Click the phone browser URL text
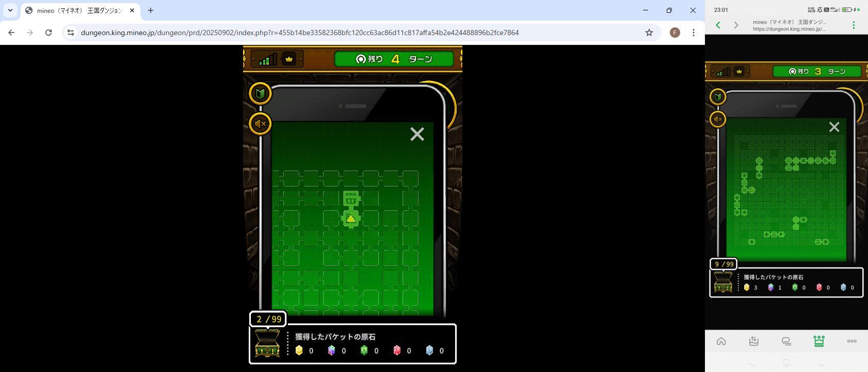The image size is (868, 372). pyautogui.click(x=790, y=29)
